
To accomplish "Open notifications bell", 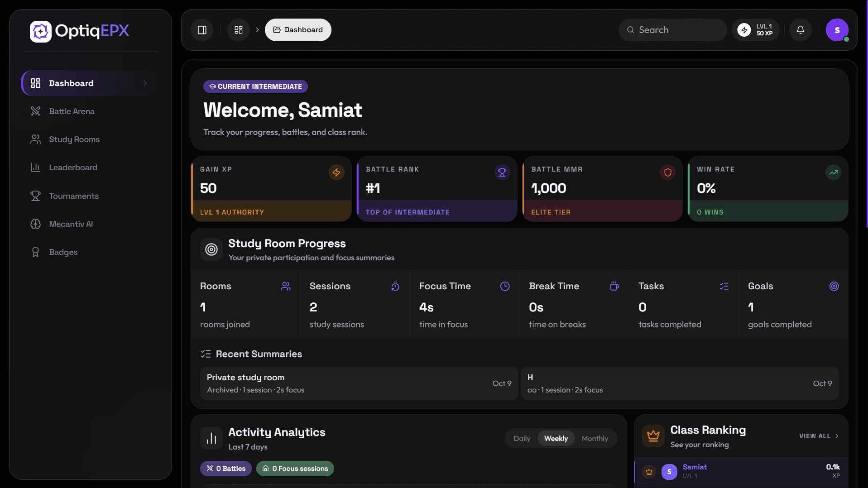I will [801, 30].
